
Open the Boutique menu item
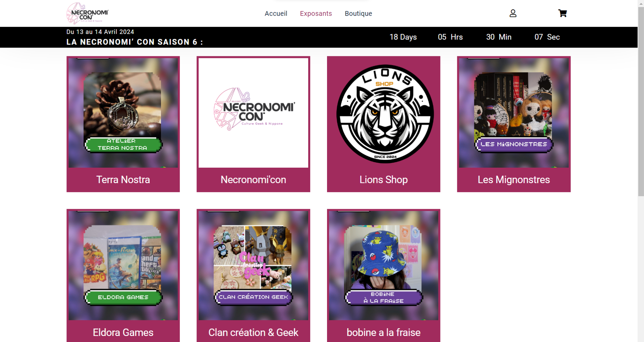click(x=358, y=13)
